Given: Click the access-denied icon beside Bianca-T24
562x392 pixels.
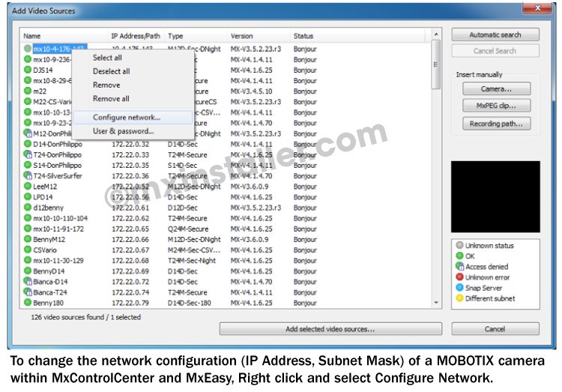Looking at the screenshot, I should [28, 292].
